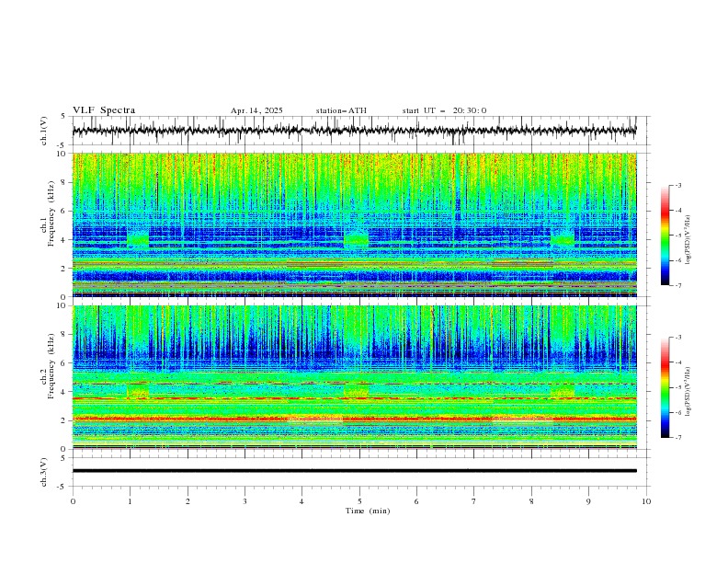Click the "-3" label on ch.1 colorbar
Image resolution: width=728 pixels, height=563 pixels.
pyautogui.click(x=678, y=185)
